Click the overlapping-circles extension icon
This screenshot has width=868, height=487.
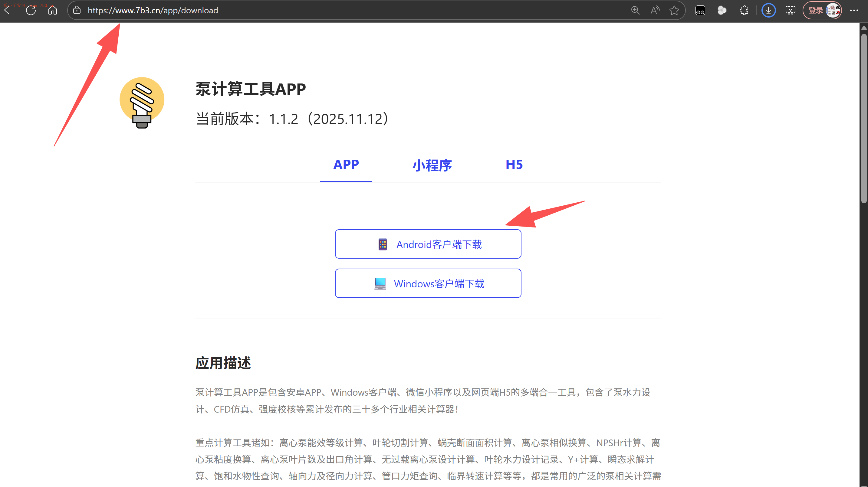point(722,10)
